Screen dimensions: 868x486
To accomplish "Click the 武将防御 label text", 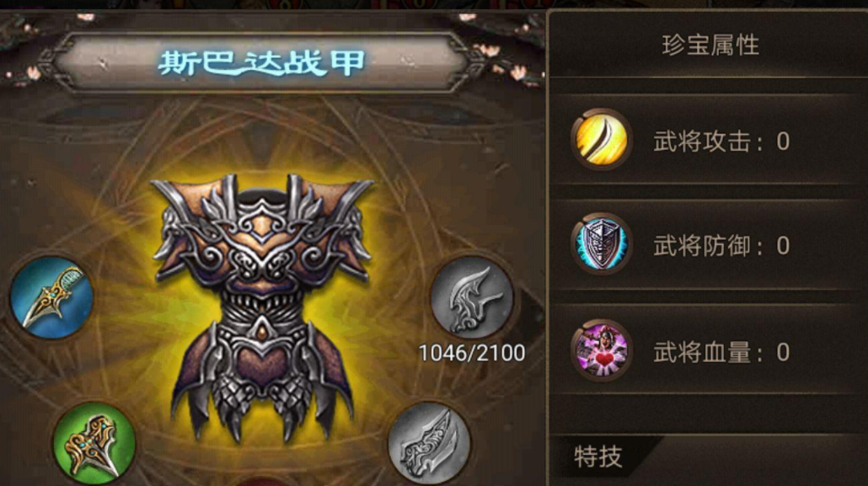I will click(702, 246).
